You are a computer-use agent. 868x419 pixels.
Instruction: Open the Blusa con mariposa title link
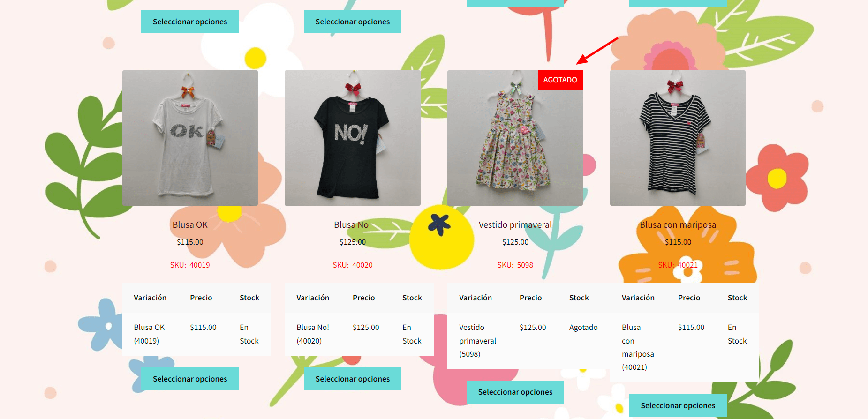click(678, 225)
